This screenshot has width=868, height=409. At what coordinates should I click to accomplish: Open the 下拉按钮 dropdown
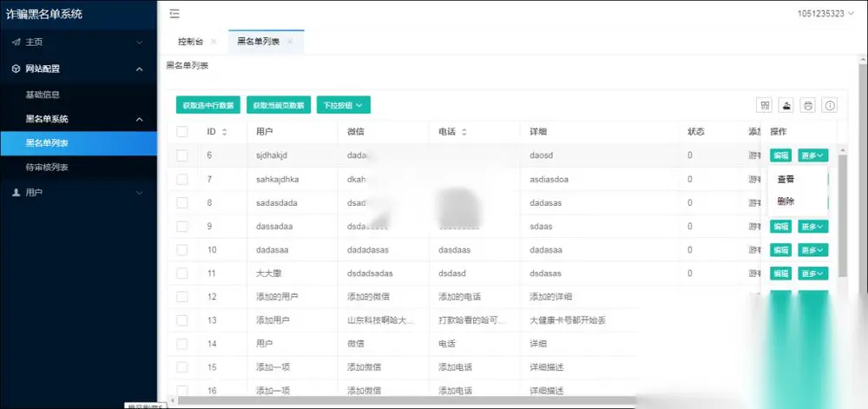pyautogui.click(x=343, y=105)
